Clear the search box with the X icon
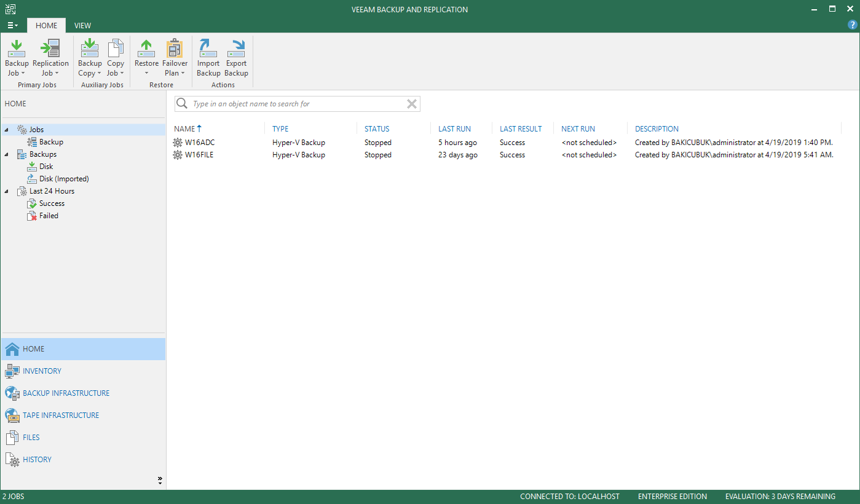The image size is (860, 504). (412, 104)
